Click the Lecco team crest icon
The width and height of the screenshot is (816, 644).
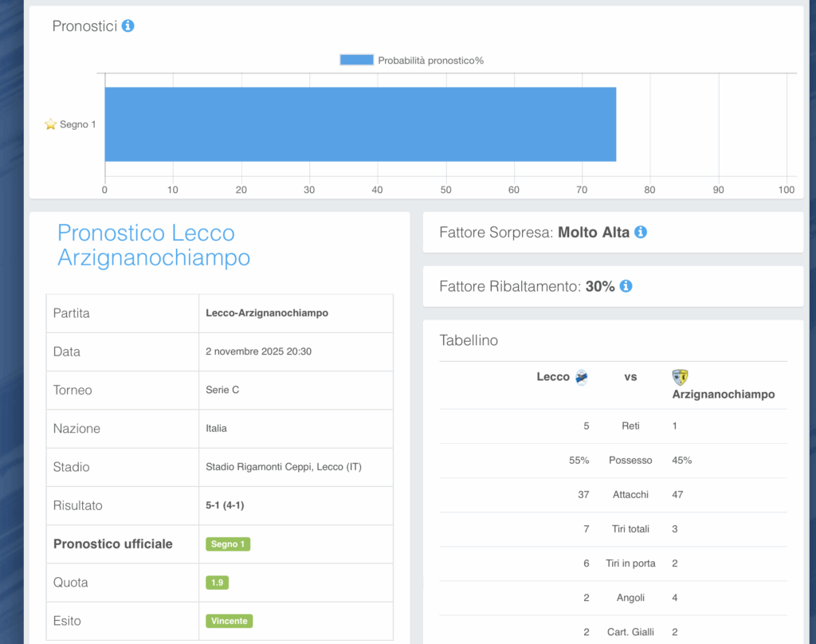click(x=582, y=377)
